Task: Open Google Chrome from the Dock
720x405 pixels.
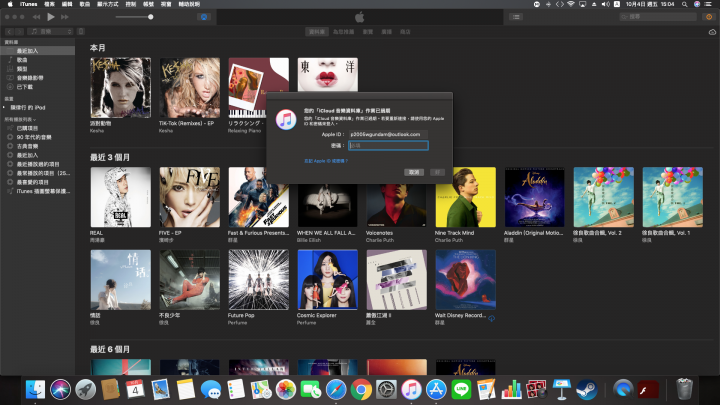Action: click(x=361, y=390)
